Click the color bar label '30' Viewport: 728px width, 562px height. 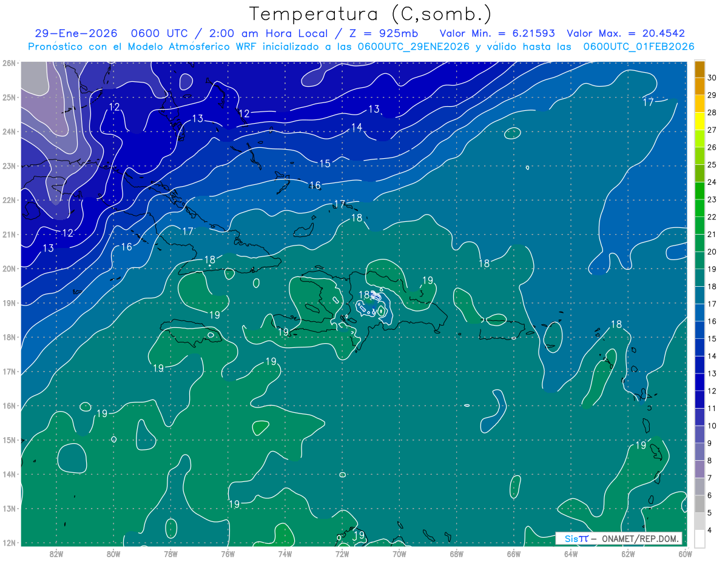(x=712, y=78)
